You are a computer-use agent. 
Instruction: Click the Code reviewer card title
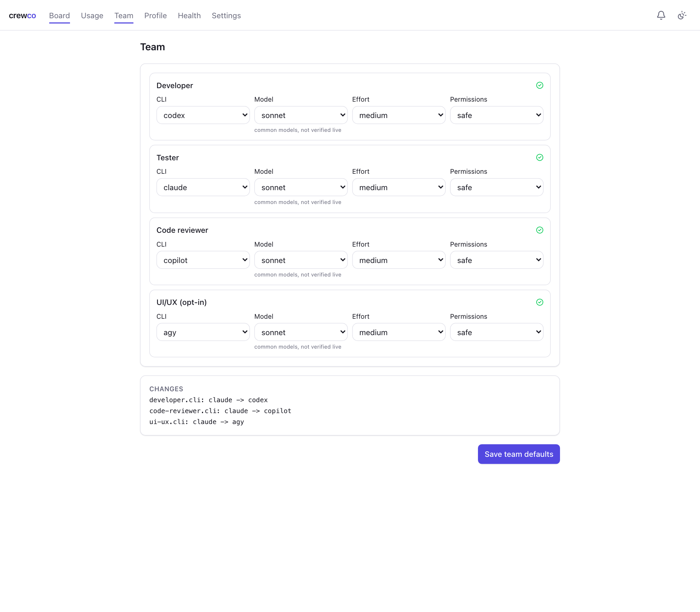pos(182,230)
